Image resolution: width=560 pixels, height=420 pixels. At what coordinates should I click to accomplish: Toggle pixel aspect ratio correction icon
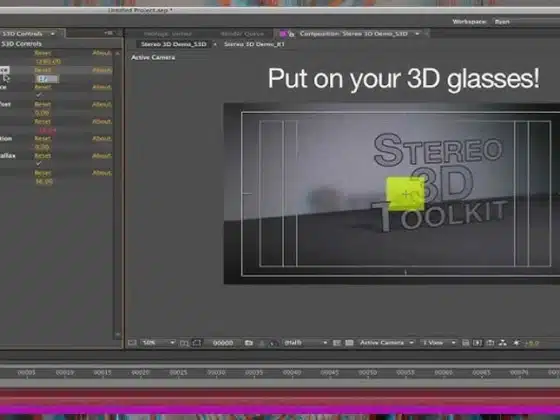[465, 343]
